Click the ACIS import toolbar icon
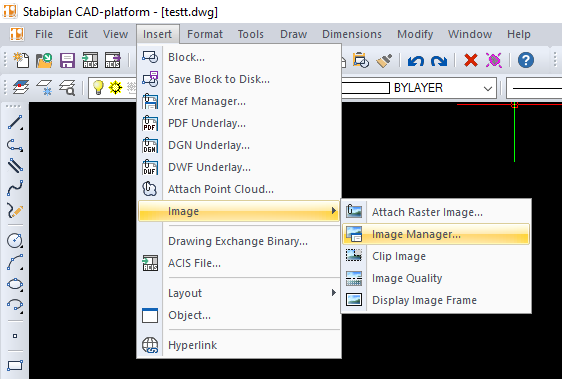This screenshot has width=562, height=379. pyautogui.click(x=90, y=60)
